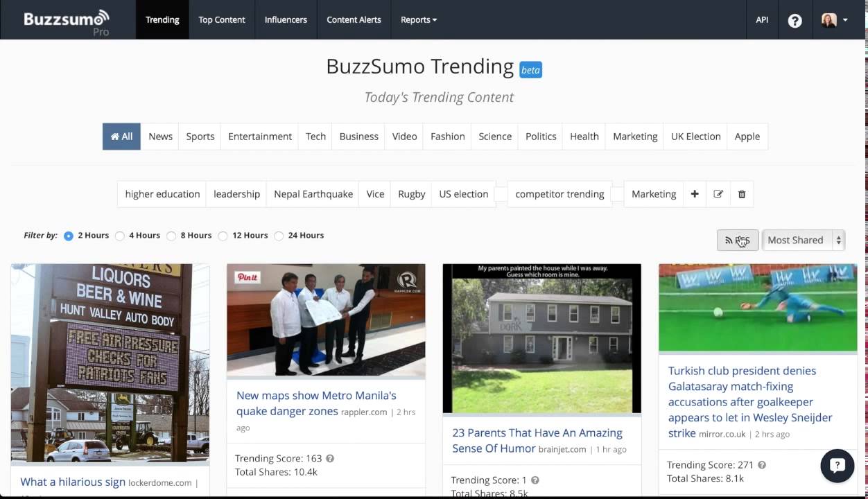The width and height of the screenshot is (868, 499).
Task: Click the rappler.com source text
Action: click(364, 412)
